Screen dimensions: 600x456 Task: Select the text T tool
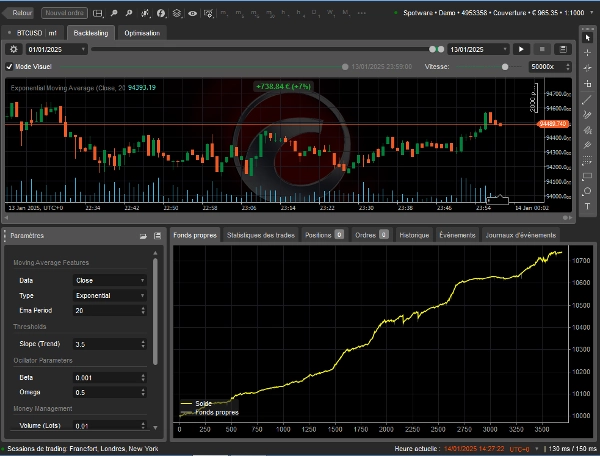point(587,207)
